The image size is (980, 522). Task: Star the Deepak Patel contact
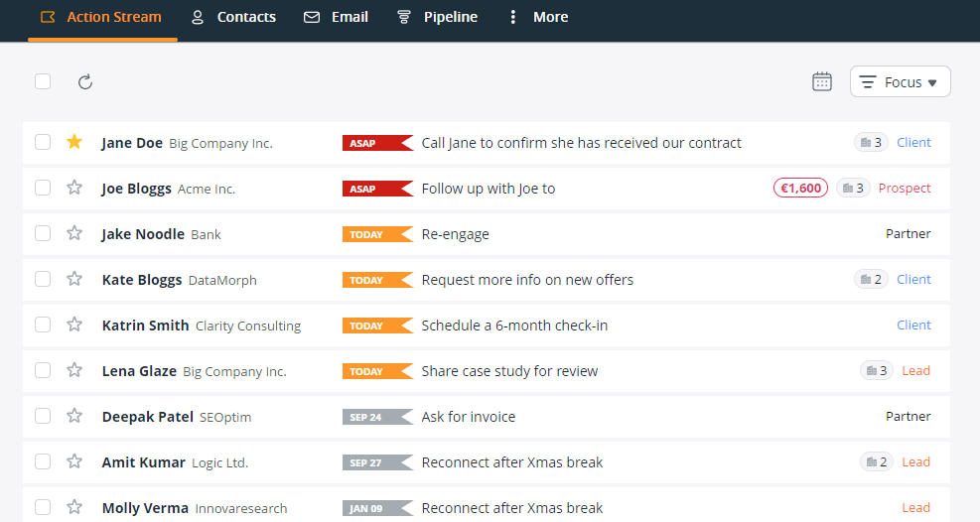[74, 415]
